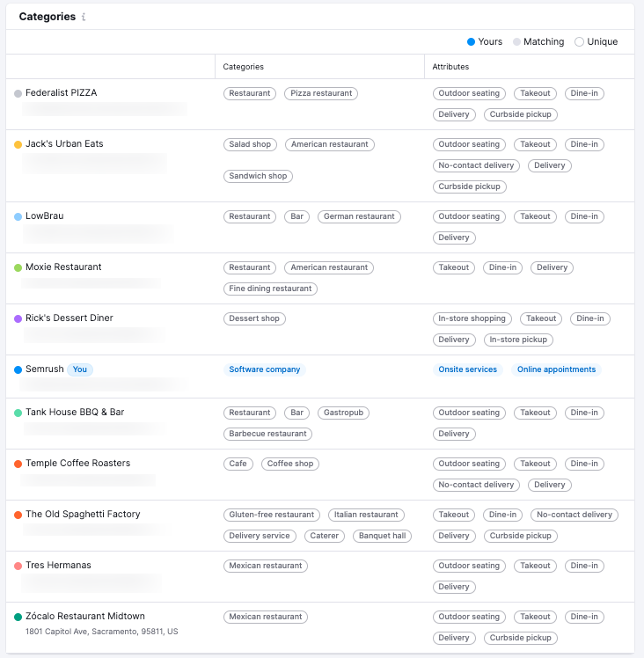Image resolution: width=644 pixels, height=658 pixels.
Task: Open The Old Spaghetti Factory listing
Action: click(x=83, y=514)
